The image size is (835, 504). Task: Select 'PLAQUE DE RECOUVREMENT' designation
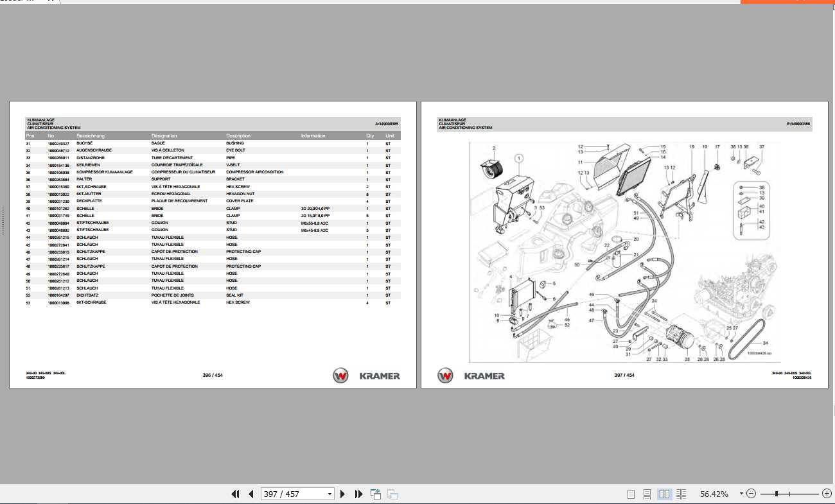click(x=179, y=201)
